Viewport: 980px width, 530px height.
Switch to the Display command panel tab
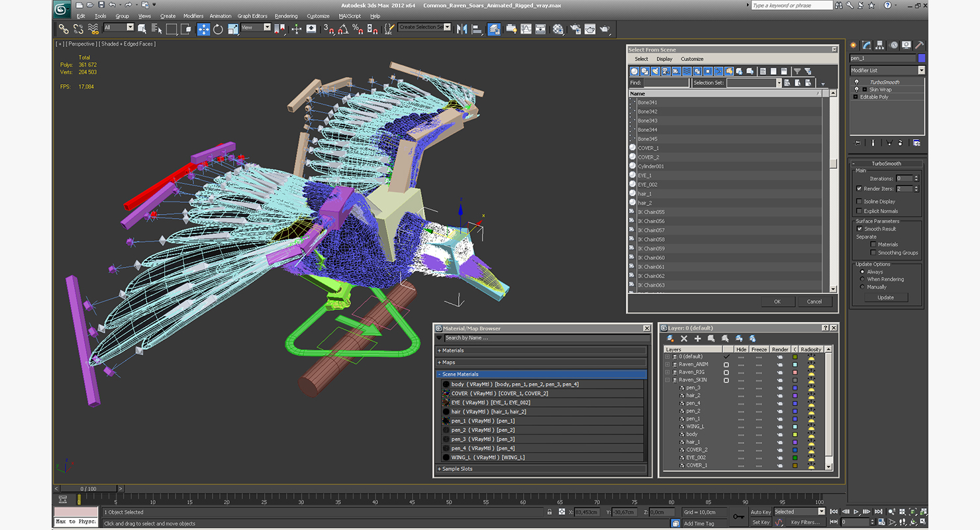tap(908, 45)
